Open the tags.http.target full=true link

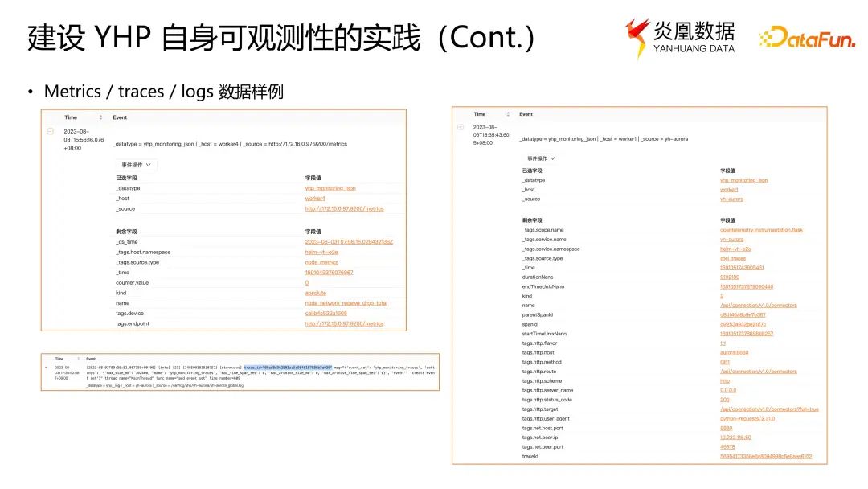click(x=769, y=409)
